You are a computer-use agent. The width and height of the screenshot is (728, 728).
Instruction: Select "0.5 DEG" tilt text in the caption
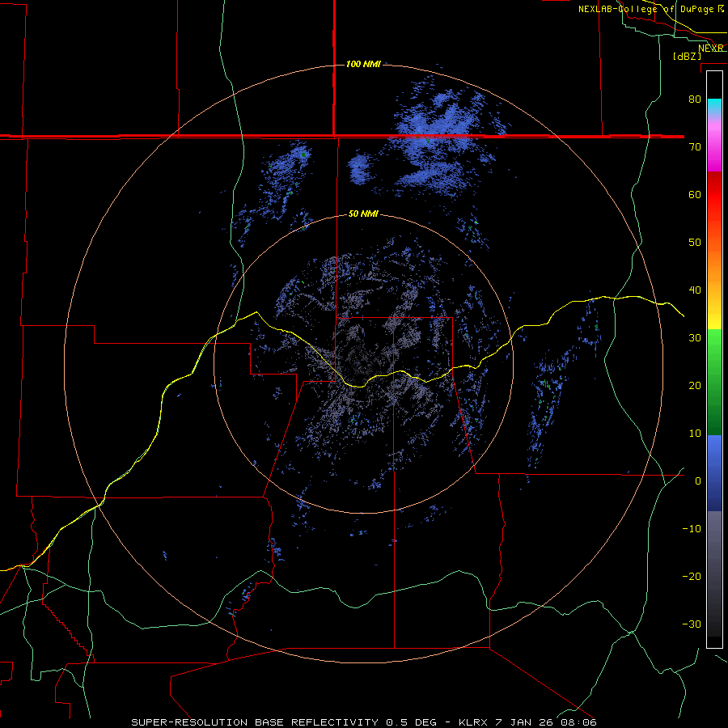pos(411,722)
